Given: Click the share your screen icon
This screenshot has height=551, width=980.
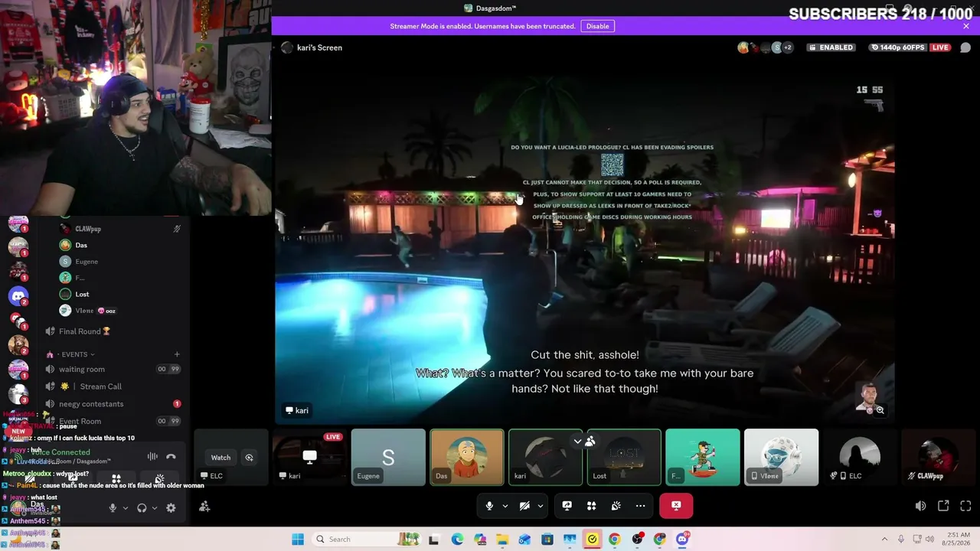Looking at the screenshot, I should [x=567, y=506].
